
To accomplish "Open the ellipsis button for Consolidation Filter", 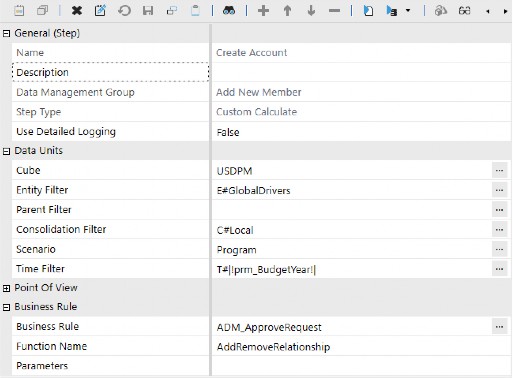I will pos(499,230).
